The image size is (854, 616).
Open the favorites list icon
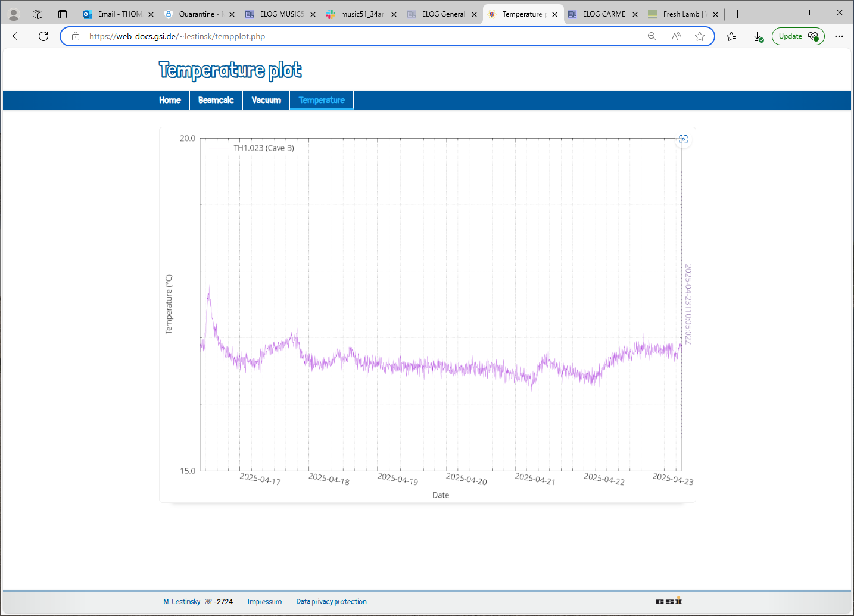(x=731, y=36)
